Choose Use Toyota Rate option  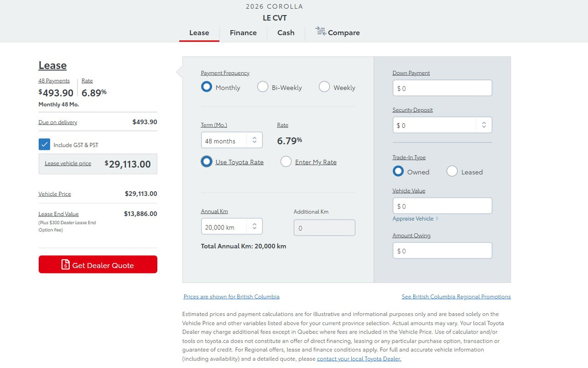[206, 161]
